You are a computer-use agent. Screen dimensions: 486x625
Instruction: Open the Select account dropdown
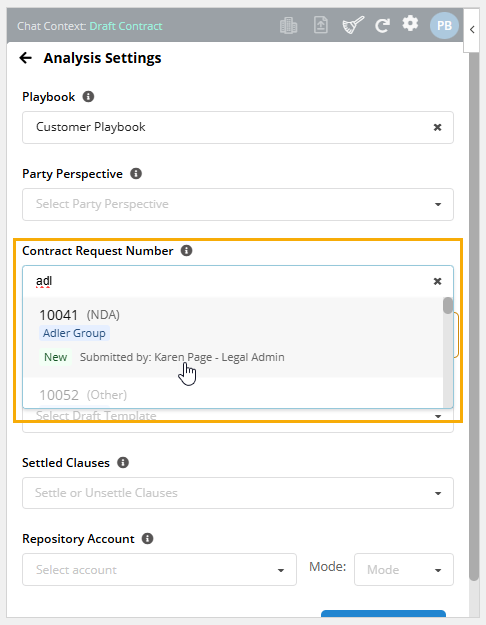click(x=159, y=570)
